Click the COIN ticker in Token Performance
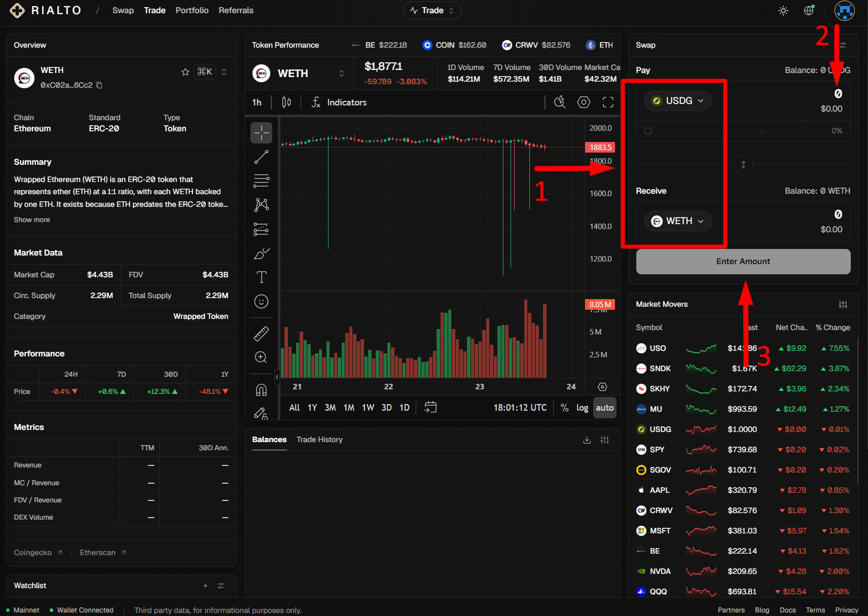The image size is (868, 616). pos(454,45)
